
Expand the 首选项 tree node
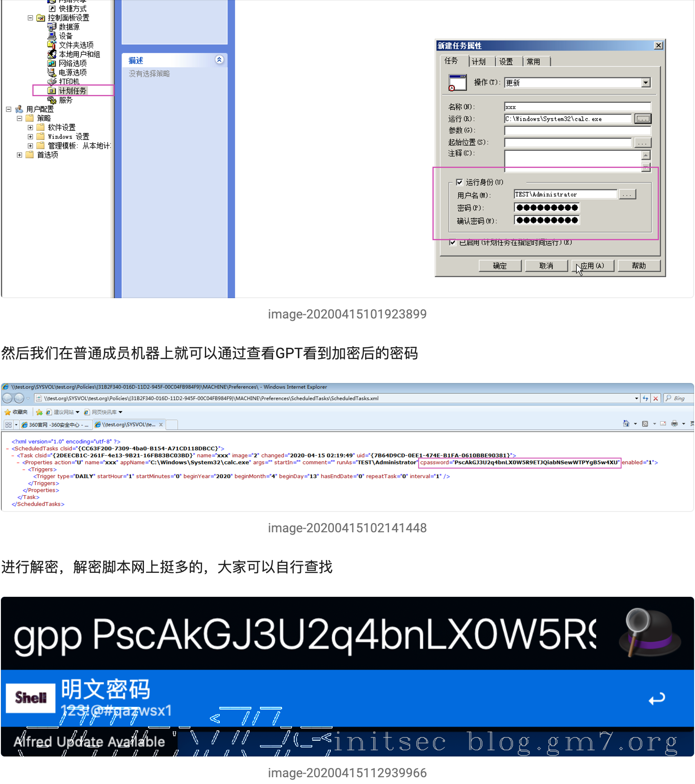point(19,155)
